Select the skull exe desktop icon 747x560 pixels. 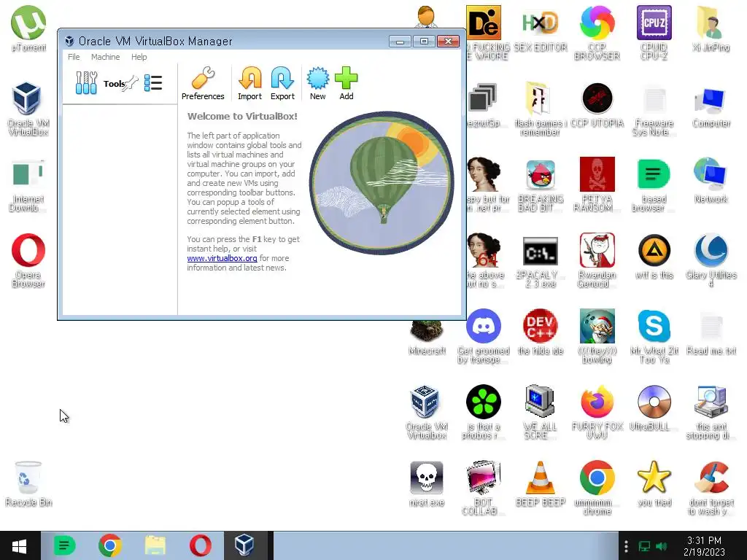pyautogui.click(x=427, y=483)
